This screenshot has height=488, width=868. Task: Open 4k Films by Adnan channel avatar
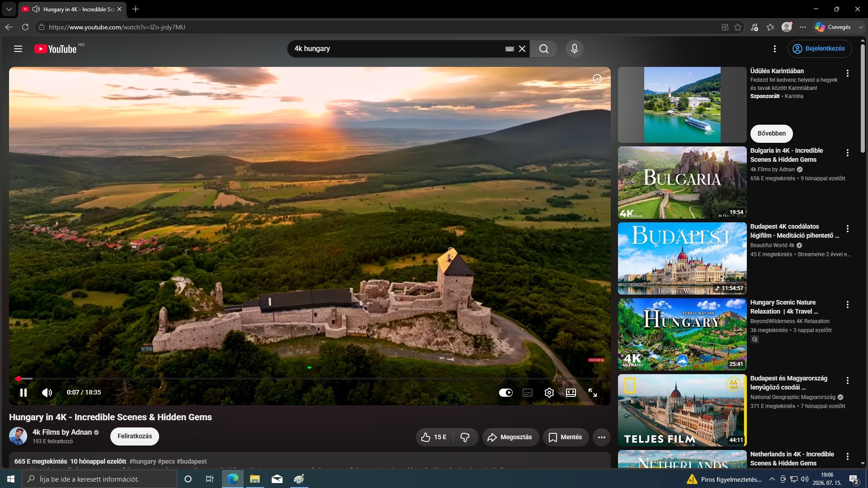[x=18, y=436]
